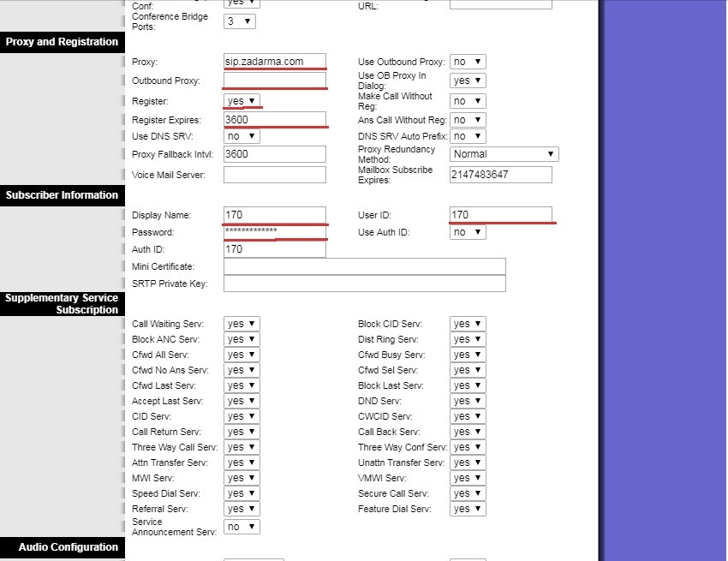Viewport: 728px width, 561px height.
Task: Expand the Proxy Redundancy Method dropdown
Action: tap(504, 154)
